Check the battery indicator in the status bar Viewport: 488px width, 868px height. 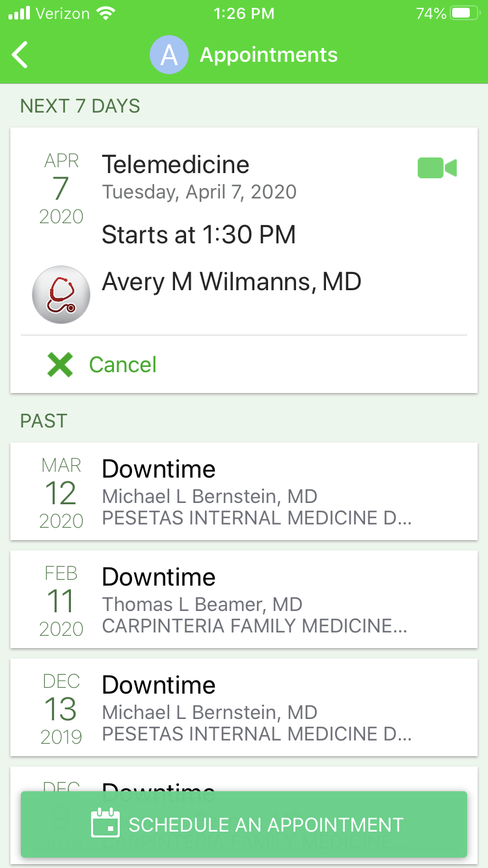pyautogui.click(x=465, y=13)
